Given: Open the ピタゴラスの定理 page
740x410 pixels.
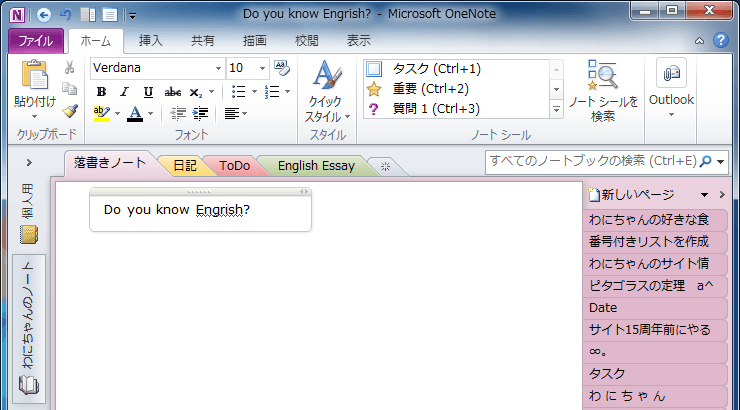Looking at the screenshot, I should (655, 286).
